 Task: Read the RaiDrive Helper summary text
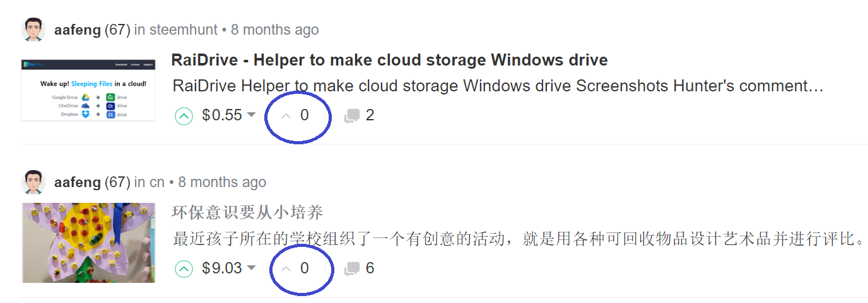(498, 86)
